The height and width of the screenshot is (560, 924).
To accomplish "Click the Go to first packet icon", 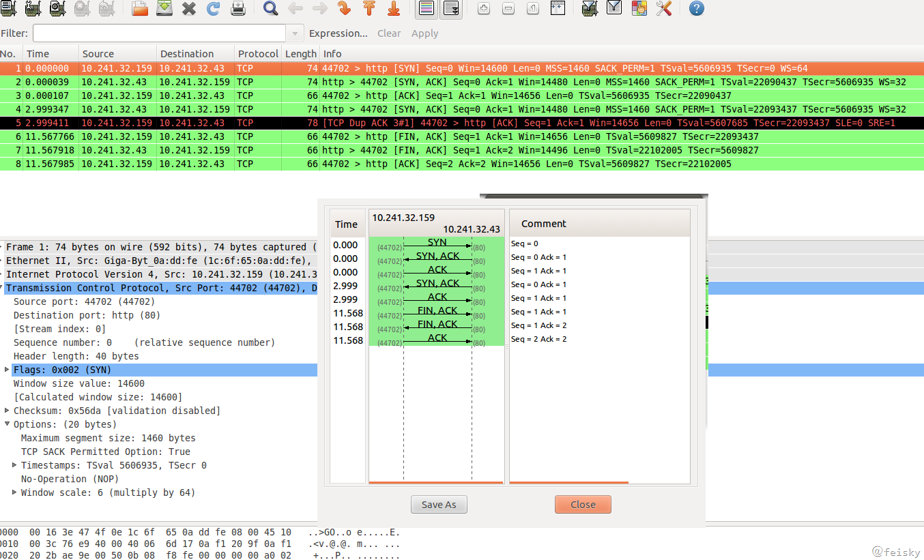I will [369, 9].
